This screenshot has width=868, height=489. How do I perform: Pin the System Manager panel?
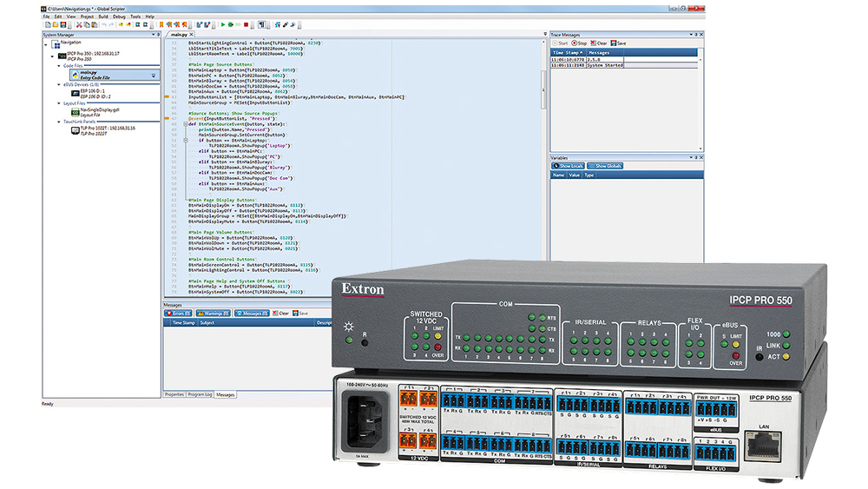[x=158, y=35]
